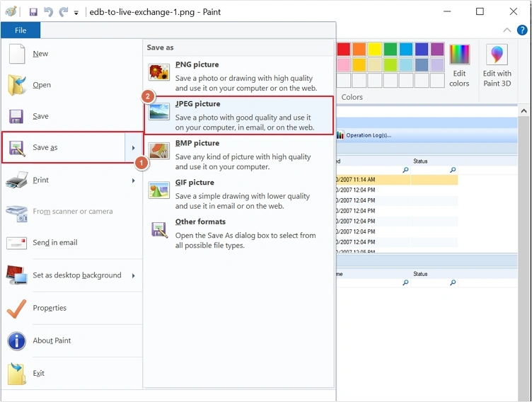
Task: Collapse the ribbon with the chevron
Action: pyautogui.click(x=507, y=30)
